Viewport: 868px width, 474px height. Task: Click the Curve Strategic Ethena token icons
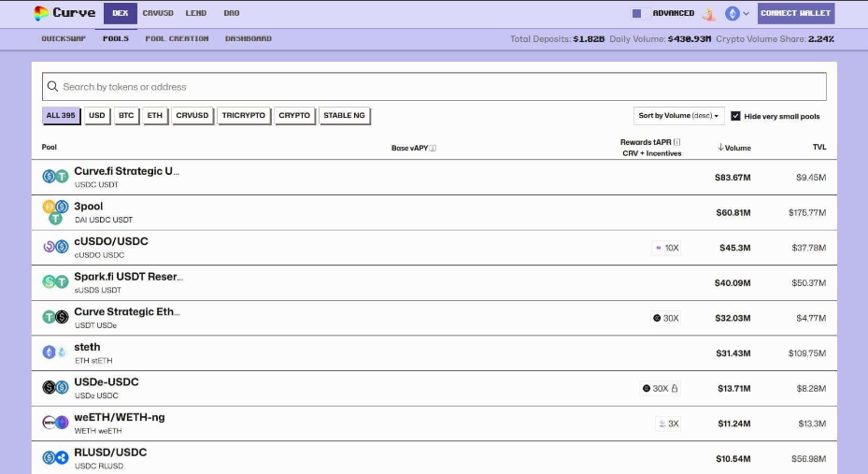click(55, 317)
